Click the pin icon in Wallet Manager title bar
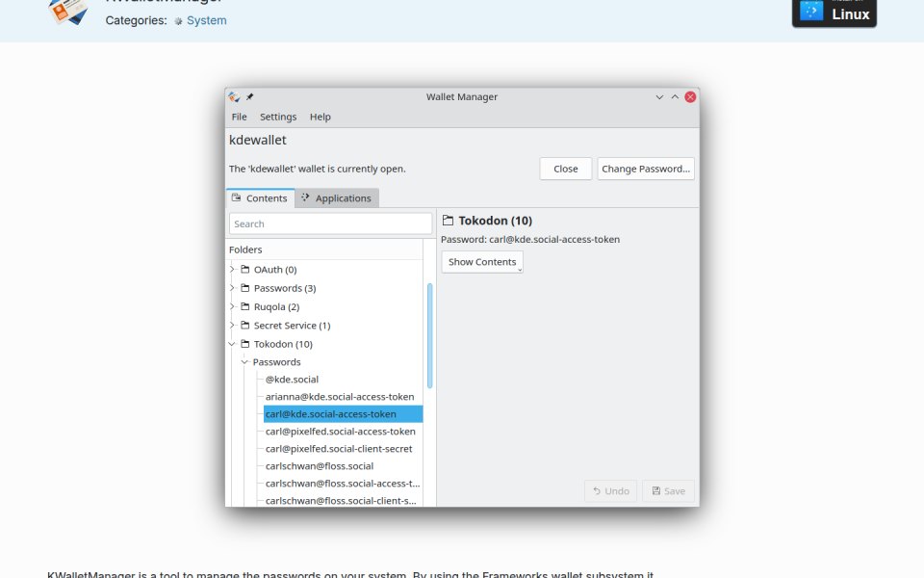924x578 pixels. click(250, 96)
